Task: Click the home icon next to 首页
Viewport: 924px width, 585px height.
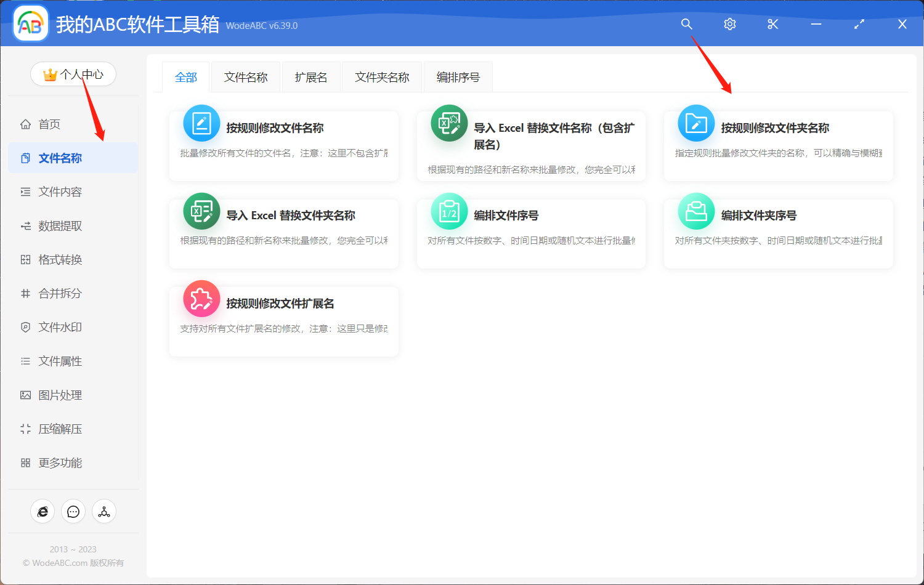Action: coord(25,124)
